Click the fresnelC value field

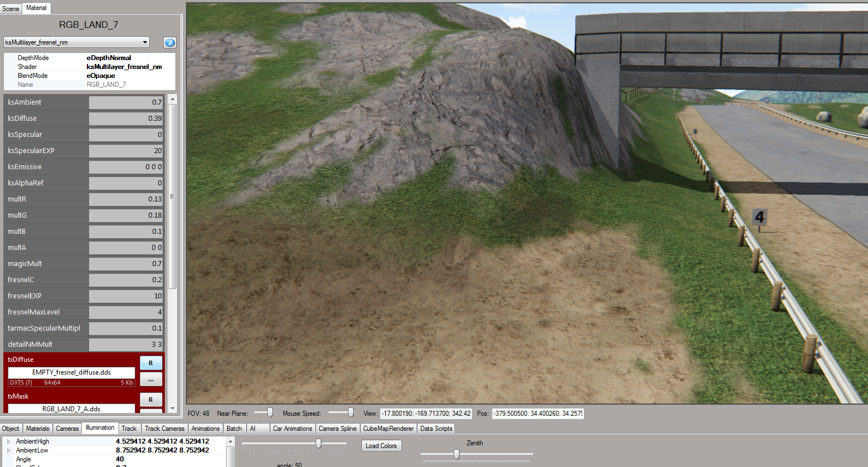point(126,280)
